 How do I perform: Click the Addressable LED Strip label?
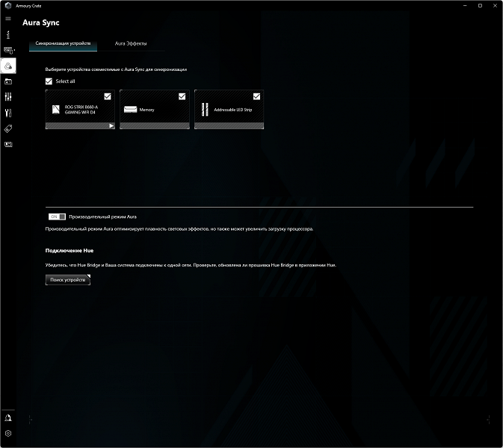coord(233,110)
